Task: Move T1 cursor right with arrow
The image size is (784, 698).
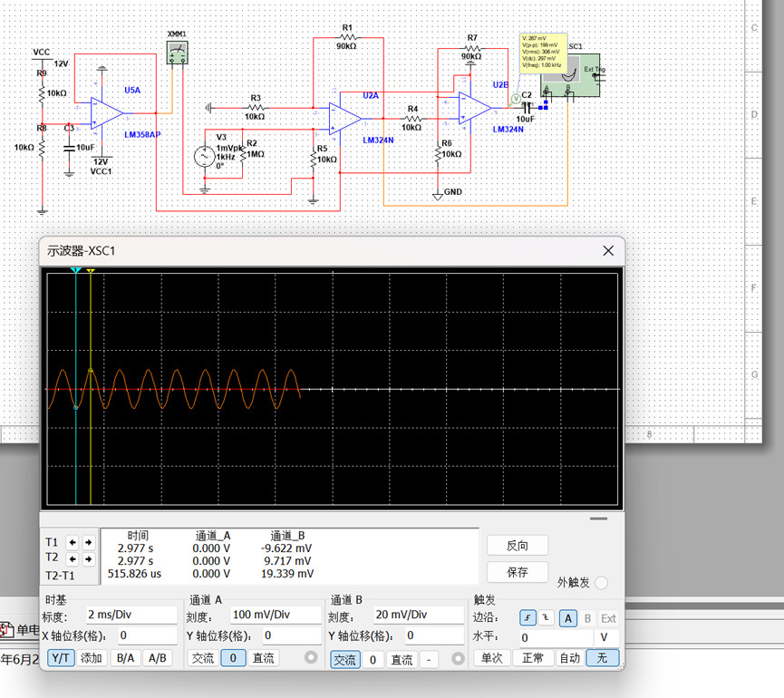Action: pyautogui.click(x=89, y=542)
